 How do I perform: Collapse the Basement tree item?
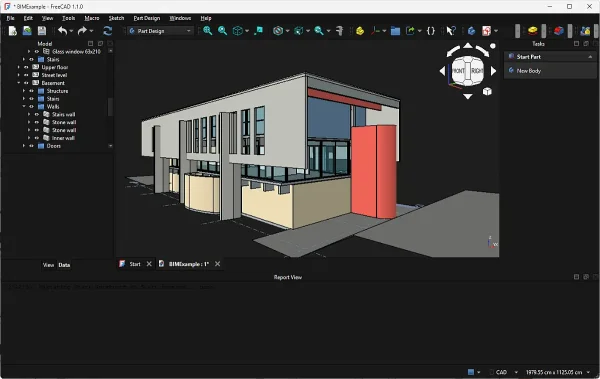[x=18, y=83]
